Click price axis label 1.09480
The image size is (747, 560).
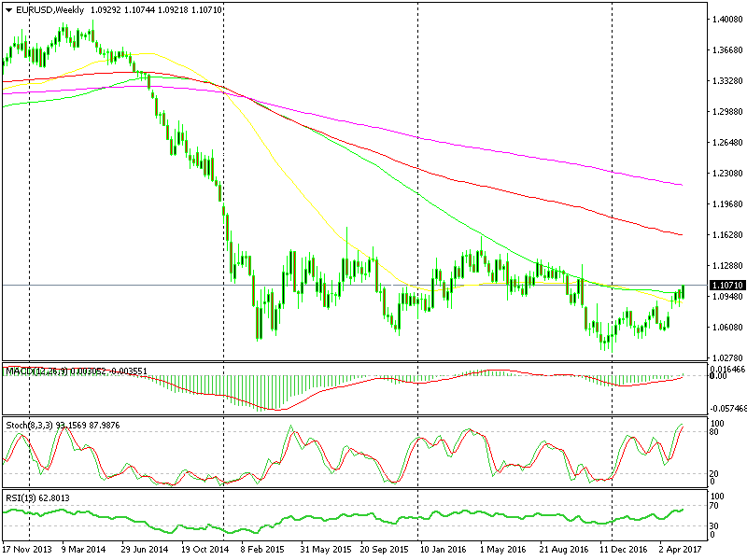pyautogui.click(x=727, y=296)
